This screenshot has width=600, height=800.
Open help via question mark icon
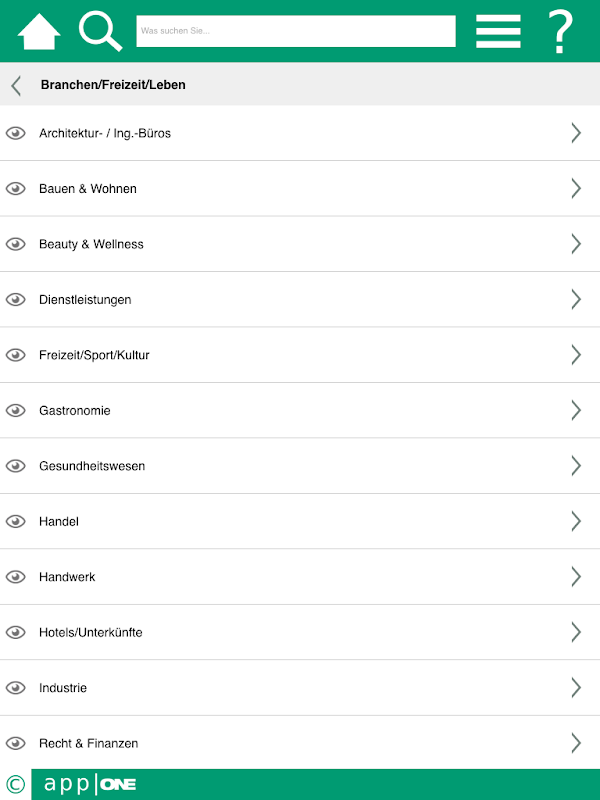(560, 32)
